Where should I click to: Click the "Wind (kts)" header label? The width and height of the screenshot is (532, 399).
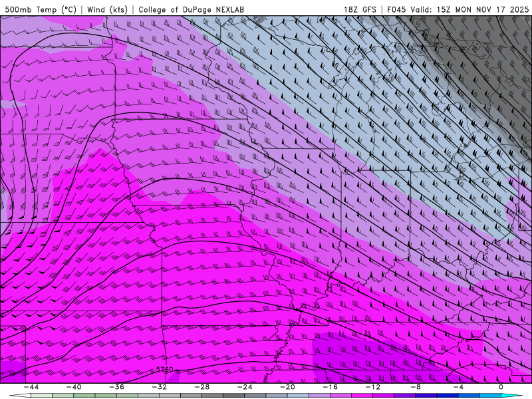(107, 9)
